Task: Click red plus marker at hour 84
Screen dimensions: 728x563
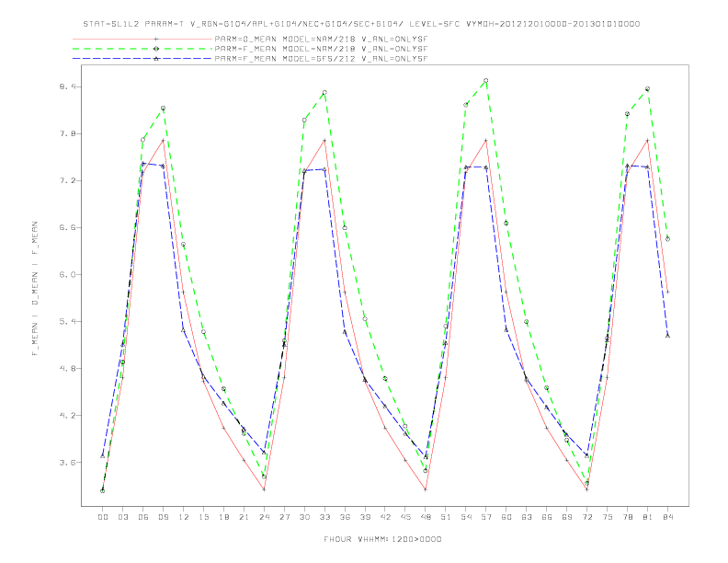Action: 667,292
